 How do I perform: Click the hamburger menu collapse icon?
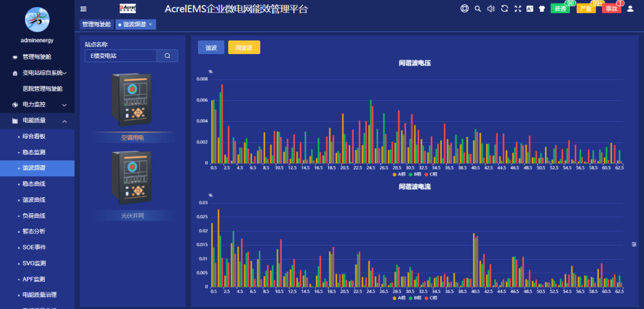coord(83,9)
